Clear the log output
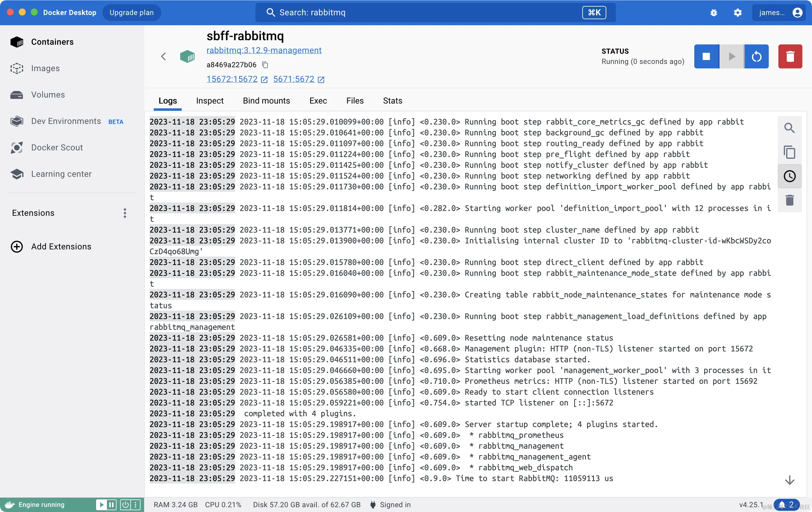Image resolution: width=812 pixels, height=512 pixels. (x=789, y=200)
